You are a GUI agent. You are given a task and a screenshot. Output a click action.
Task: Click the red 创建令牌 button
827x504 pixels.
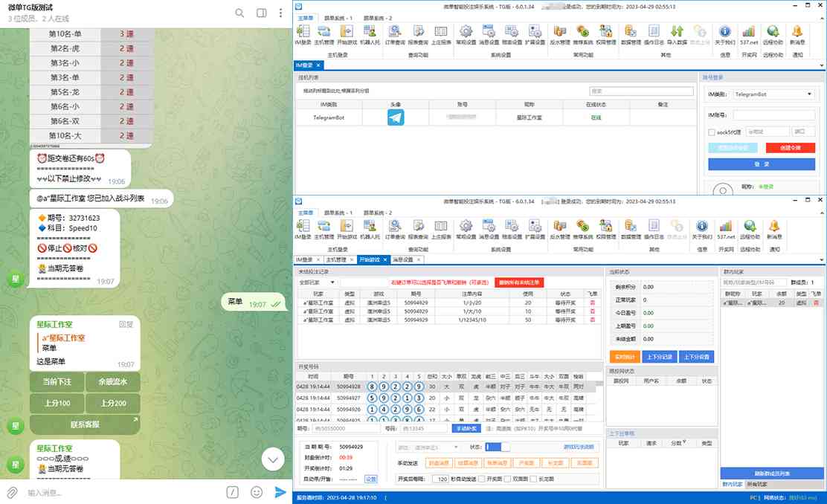[x=790, y=148]
